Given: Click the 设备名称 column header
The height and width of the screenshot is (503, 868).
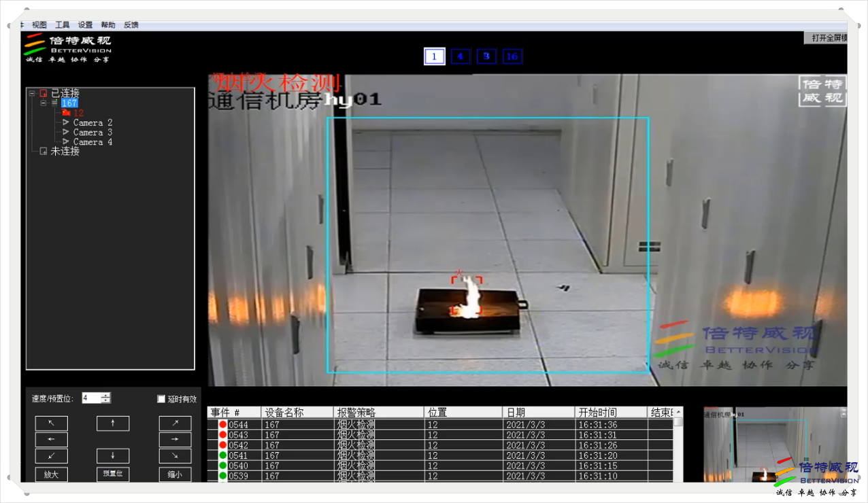Looking at the screenshot, I should pos(298,413).
